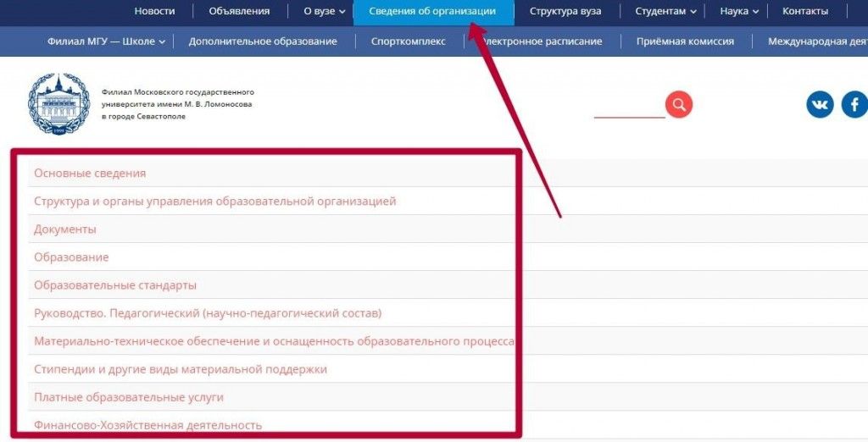Expand the 'Наука' dropdown menu
Screen dimensions: 868x442
739,12
